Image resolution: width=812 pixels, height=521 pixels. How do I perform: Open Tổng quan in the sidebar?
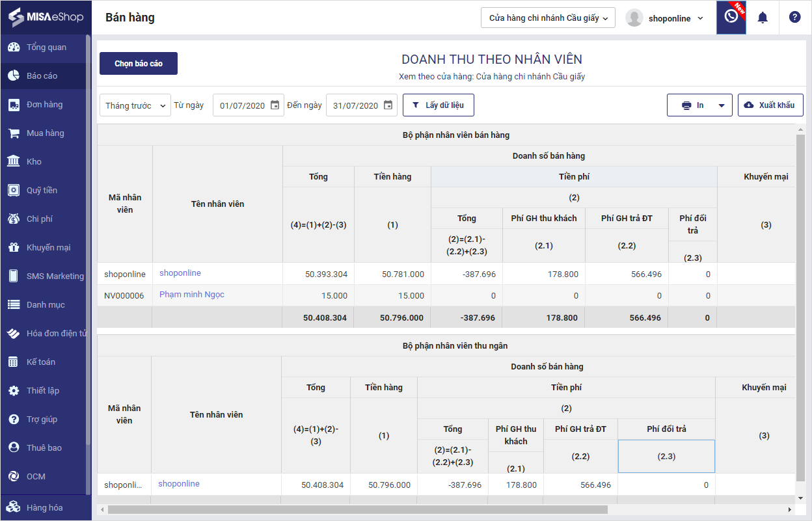(x=46, y=47)
